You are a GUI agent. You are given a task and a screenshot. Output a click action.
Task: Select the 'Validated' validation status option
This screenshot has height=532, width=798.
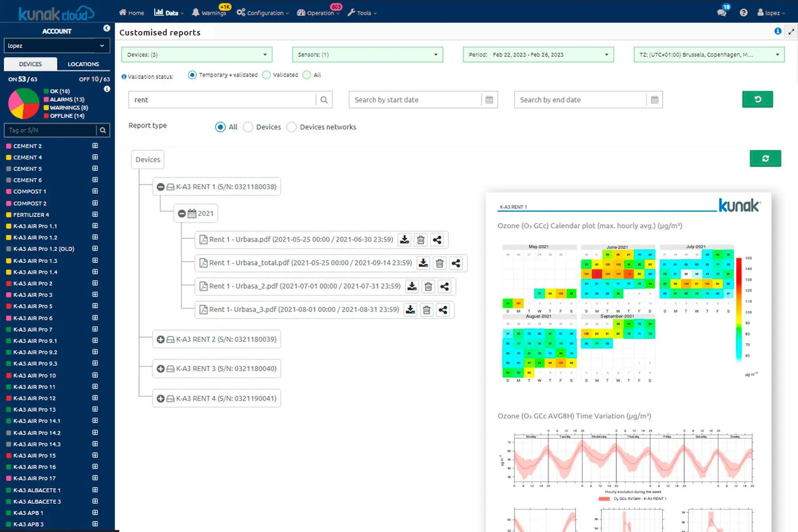[x=266, y=75]
